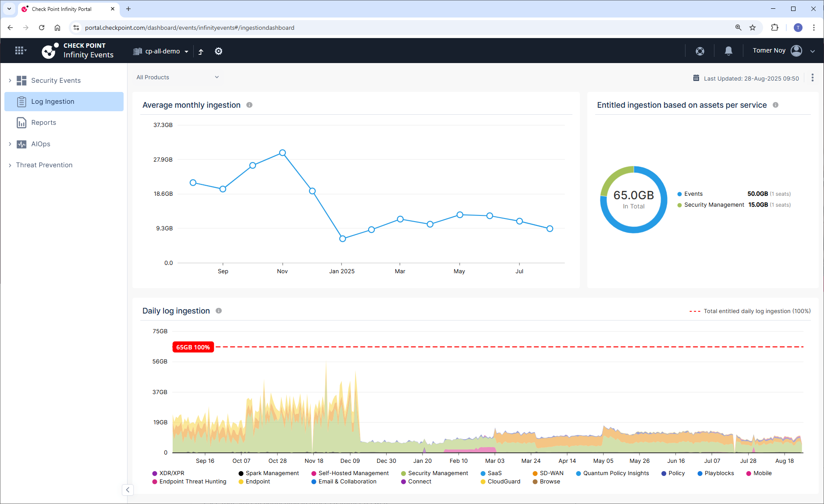This screenshot has width=824, height=504.
Task: Click the settings gear in header
Action: pyautogui.click(x=218, y=51)
